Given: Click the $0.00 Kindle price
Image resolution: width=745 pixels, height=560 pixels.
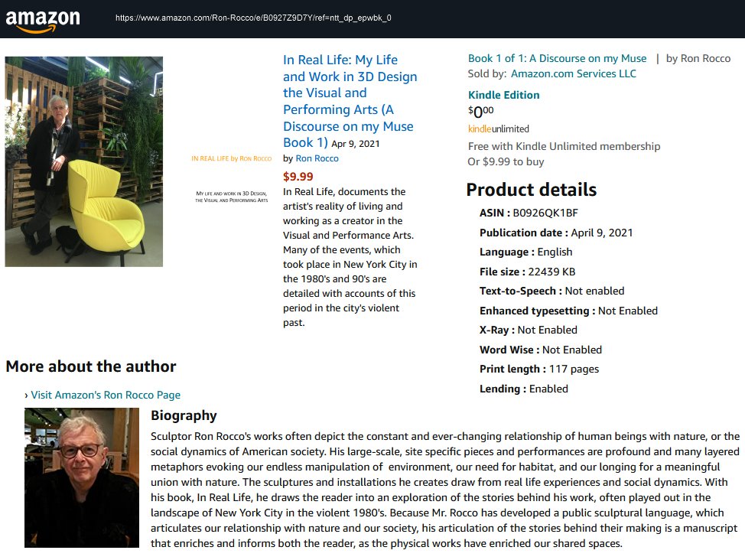Looking at the screenshot, I should point(481,112).
